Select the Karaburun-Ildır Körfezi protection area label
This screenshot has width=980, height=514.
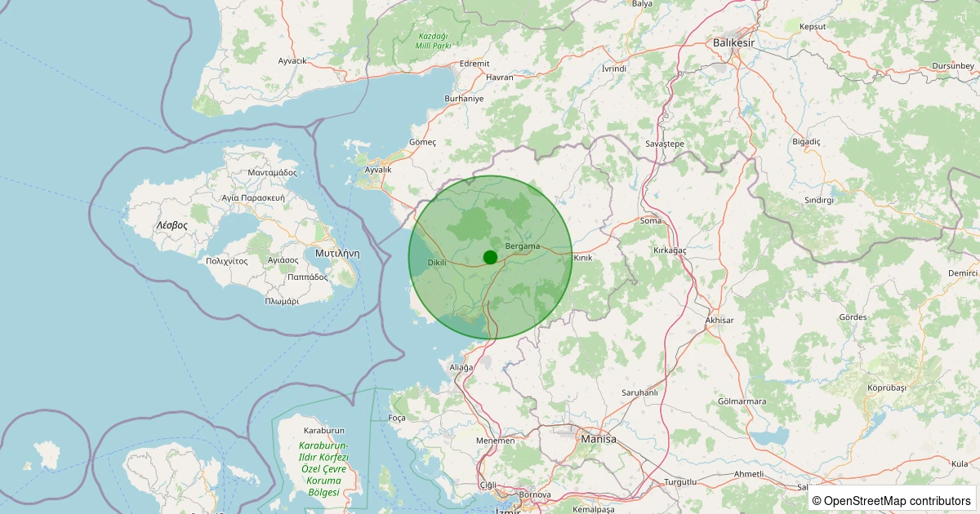(323, 469)
